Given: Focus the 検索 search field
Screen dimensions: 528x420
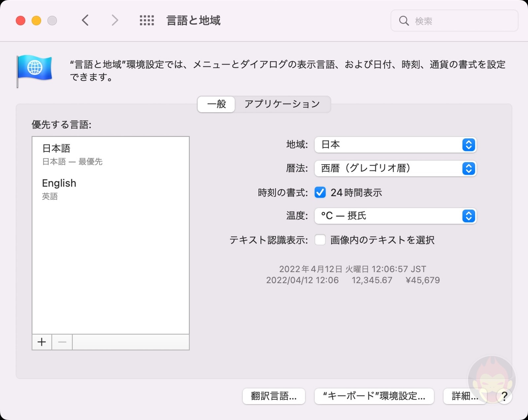Looking at the screenshot, I should [x=454, y=21].
